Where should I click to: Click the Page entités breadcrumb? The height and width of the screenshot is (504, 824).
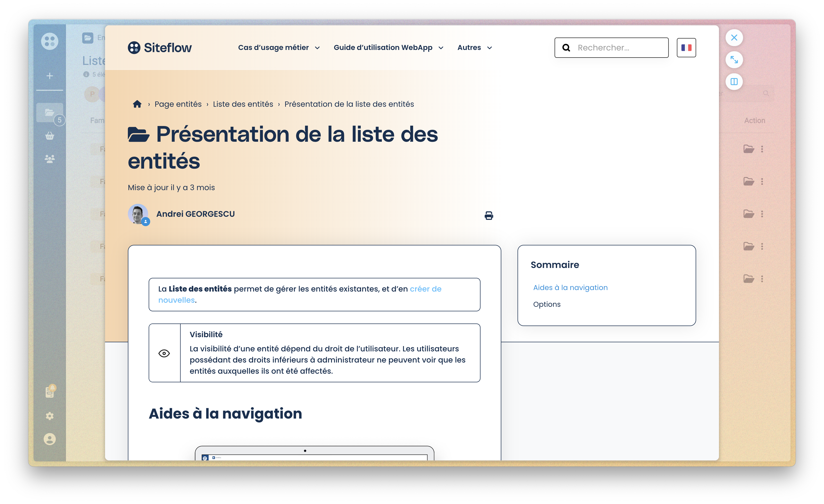click(178, 104)
